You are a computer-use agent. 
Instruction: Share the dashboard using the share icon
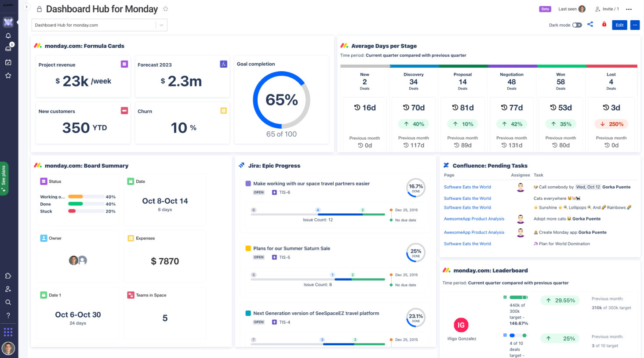click(590, 25)
